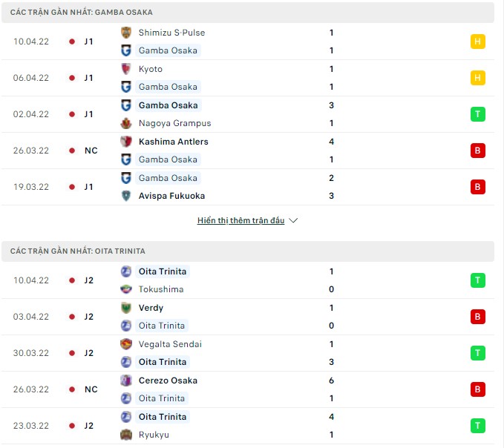Click the Vegalta Sendai crest icon

point(125,344)
